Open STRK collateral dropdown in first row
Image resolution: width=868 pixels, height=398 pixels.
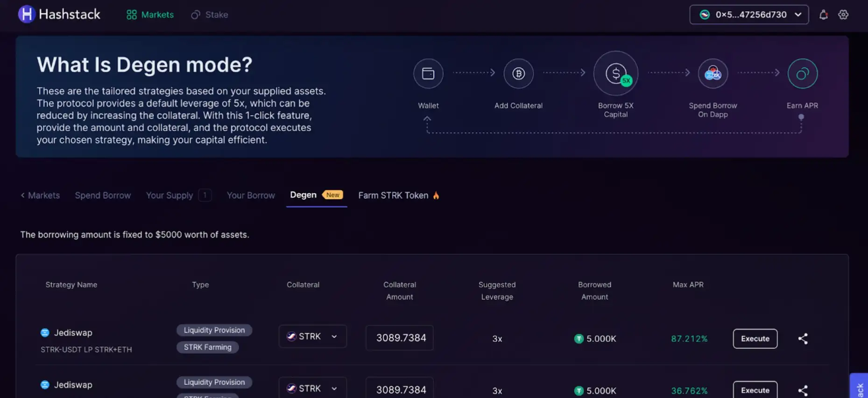tap(312, 336)
